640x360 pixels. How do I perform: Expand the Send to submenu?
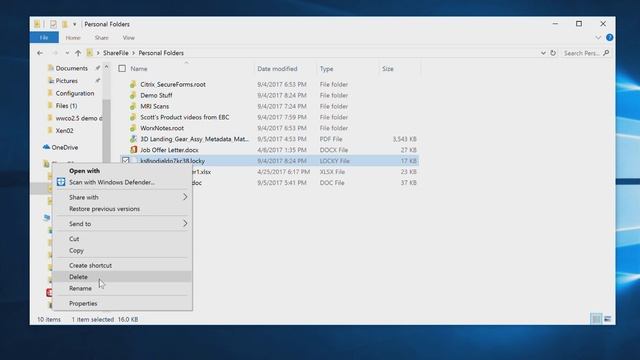pos(122,224)
